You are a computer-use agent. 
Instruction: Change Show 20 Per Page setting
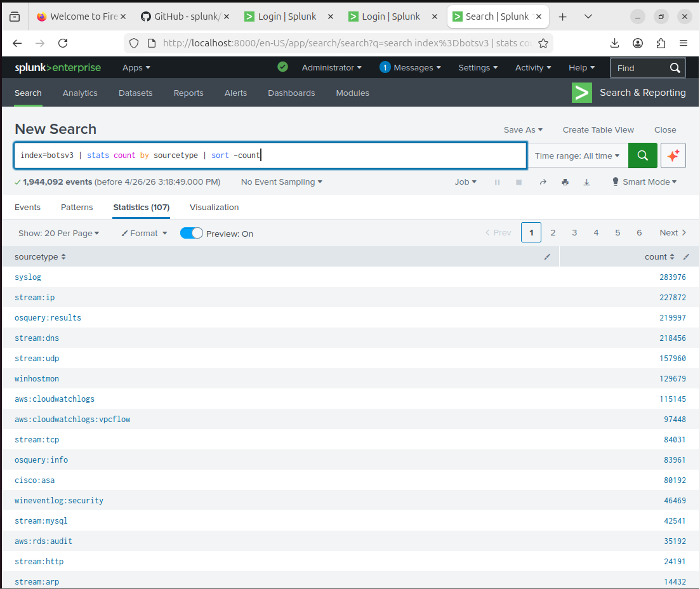[x=59, y=233]
